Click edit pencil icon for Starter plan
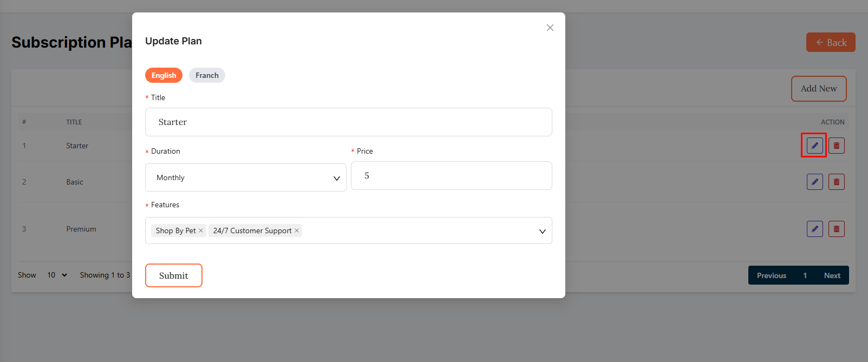868x362 pixels. pyautogui.click(x=814, y=146)
